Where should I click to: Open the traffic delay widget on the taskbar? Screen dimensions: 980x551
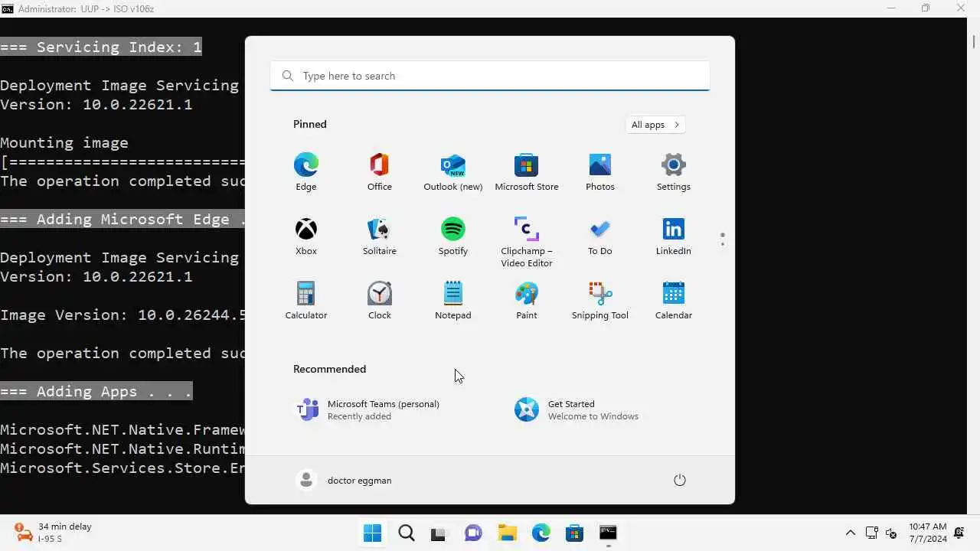[x=54, y=533]
